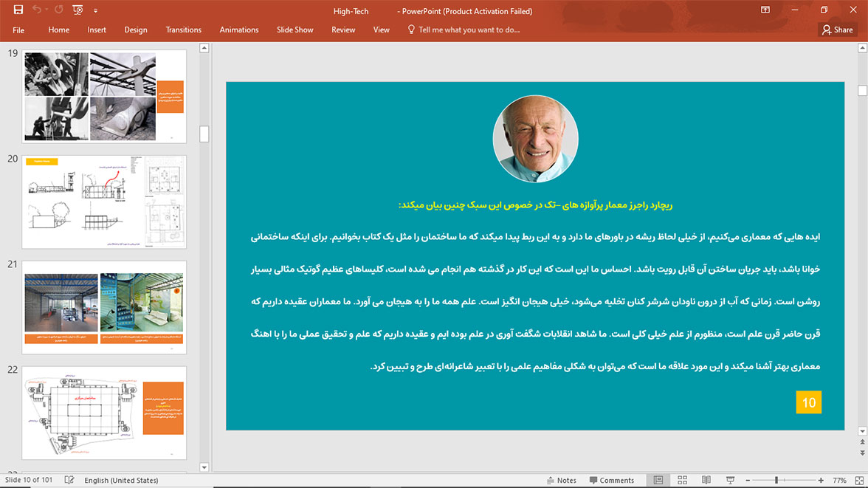Image resolution: width=868 pixels, height=488 pixels.
Task: Select slide 20 thumbnail with floor plans
Action: [104, 202]
